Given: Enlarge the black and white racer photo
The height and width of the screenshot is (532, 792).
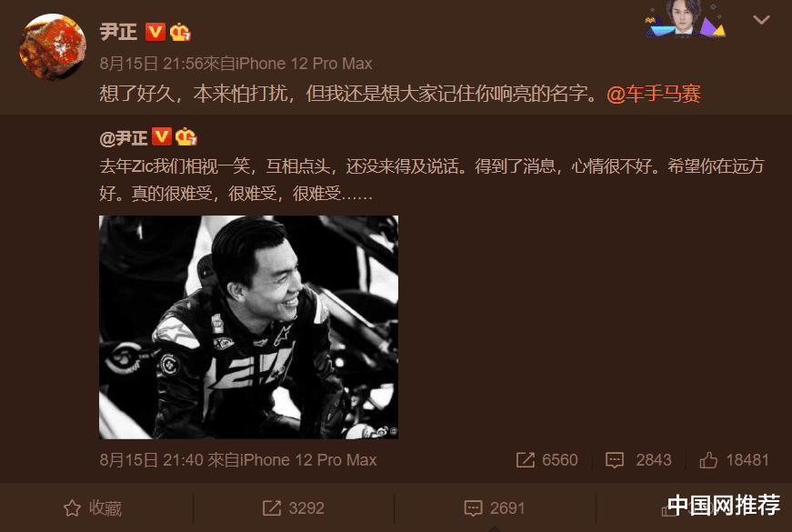Looking at the screenshot, I should pyautogui.click(x=248, y=326).
